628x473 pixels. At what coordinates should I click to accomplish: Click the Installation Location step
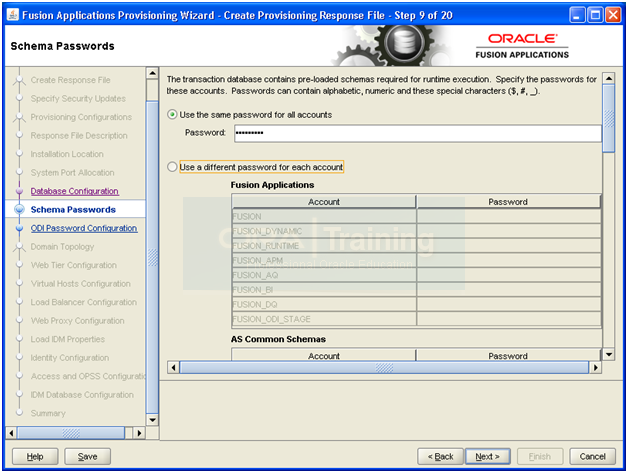[67, 154]
